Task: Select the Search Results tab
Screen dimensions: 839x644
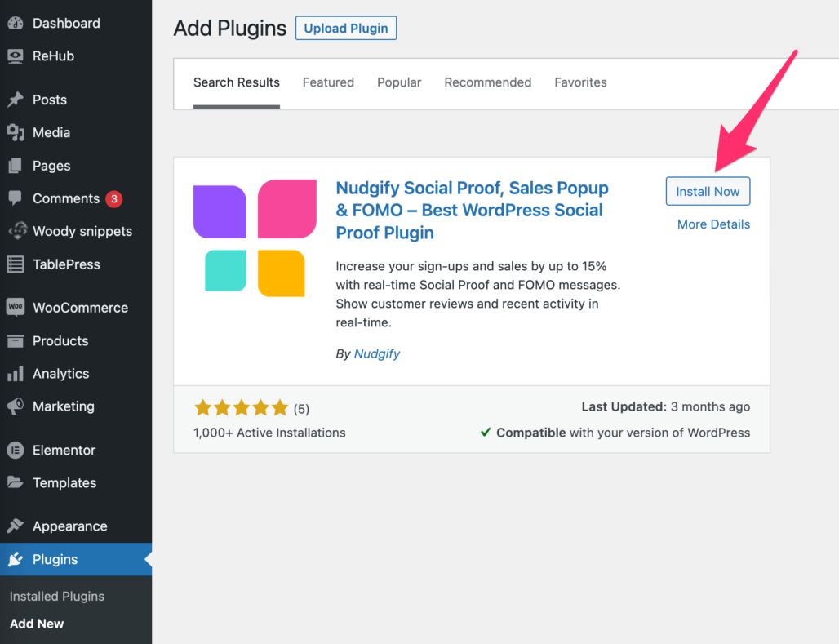Action: point(237,82)
